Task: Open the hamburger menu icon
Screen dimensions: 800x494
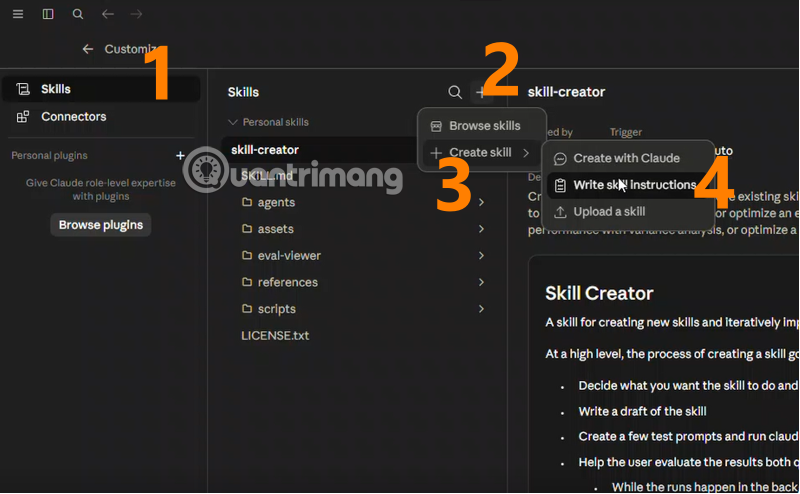Action: pyautogui.click(x=18, y=14)
